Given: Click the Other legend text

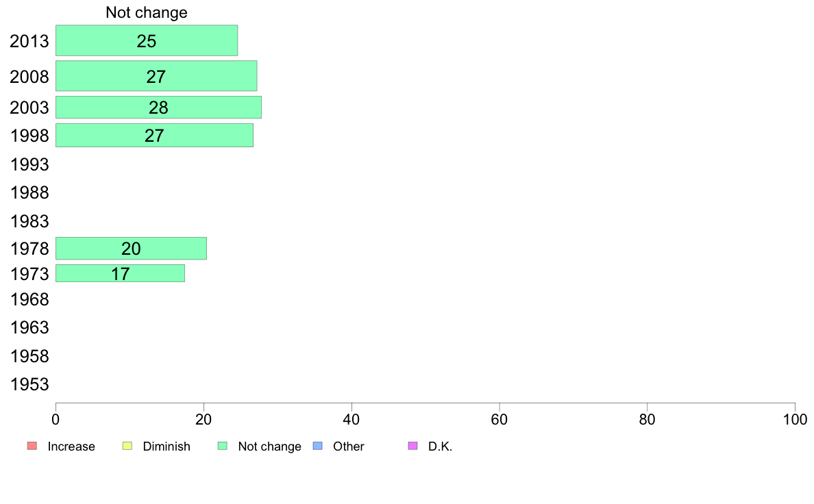Looking at the screenshot, I should (348, 446).
